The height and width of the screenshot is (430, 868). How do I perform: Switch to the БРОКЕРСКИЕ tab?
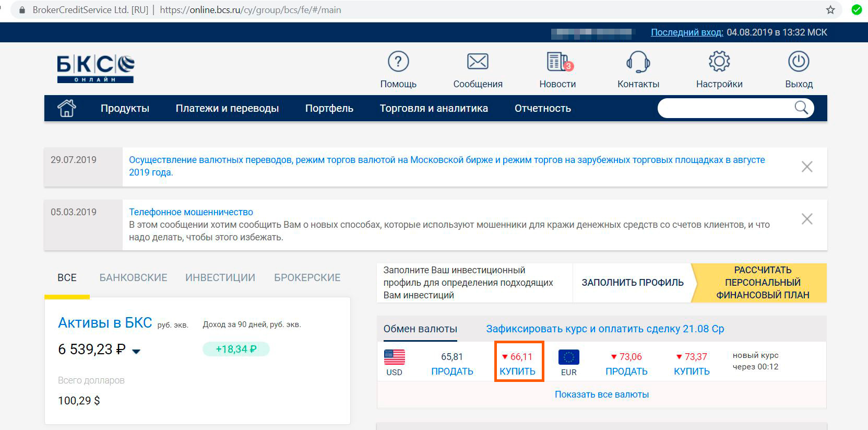coord(307,277)
